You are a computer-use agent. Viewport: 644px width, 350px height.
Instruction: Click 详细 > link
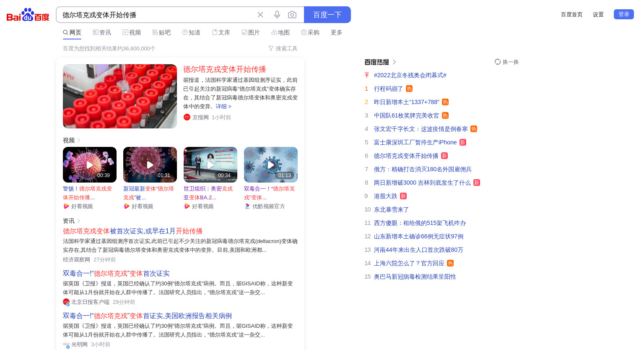[x=223, y=107]
